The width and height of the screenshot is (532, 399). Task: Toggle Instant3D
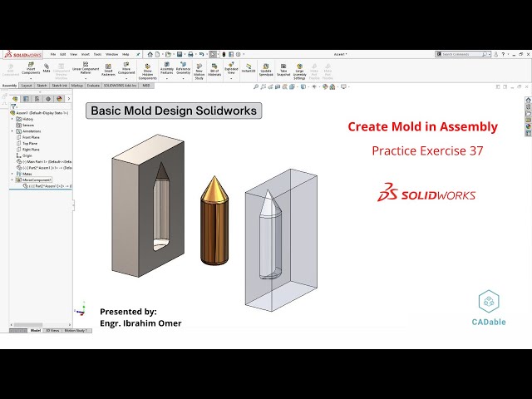[249, 68]
